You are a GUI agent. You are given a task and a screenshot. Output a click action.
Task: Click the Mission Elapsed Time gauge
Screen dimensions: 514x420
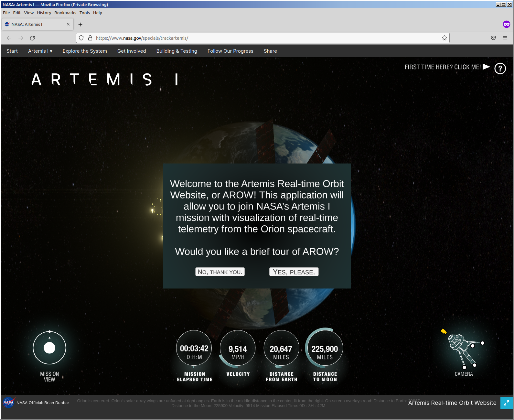194,348
